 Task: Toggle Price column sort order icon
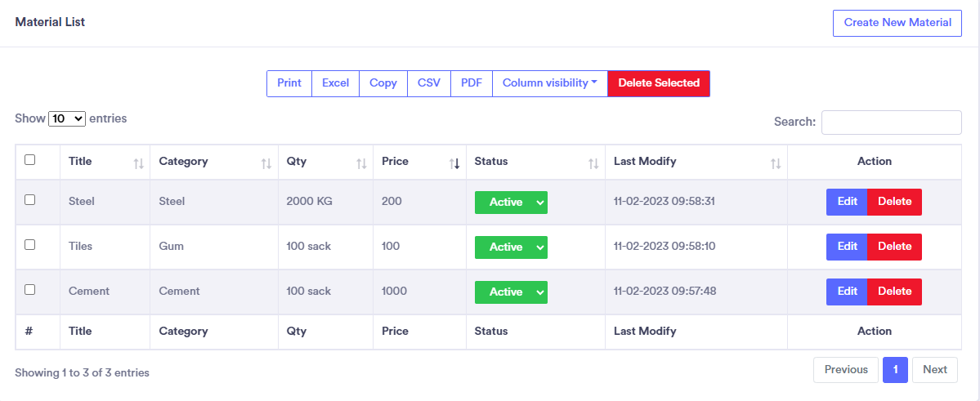454,164
